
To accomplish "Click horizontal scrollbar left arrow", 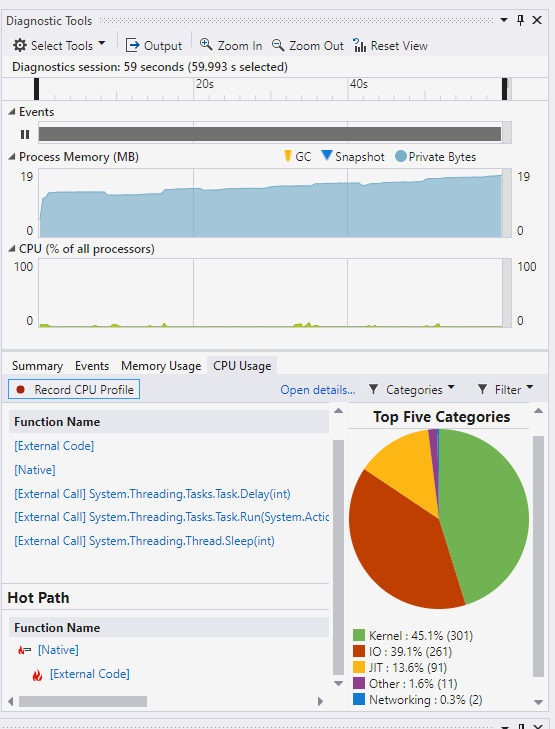I will 11,701.
